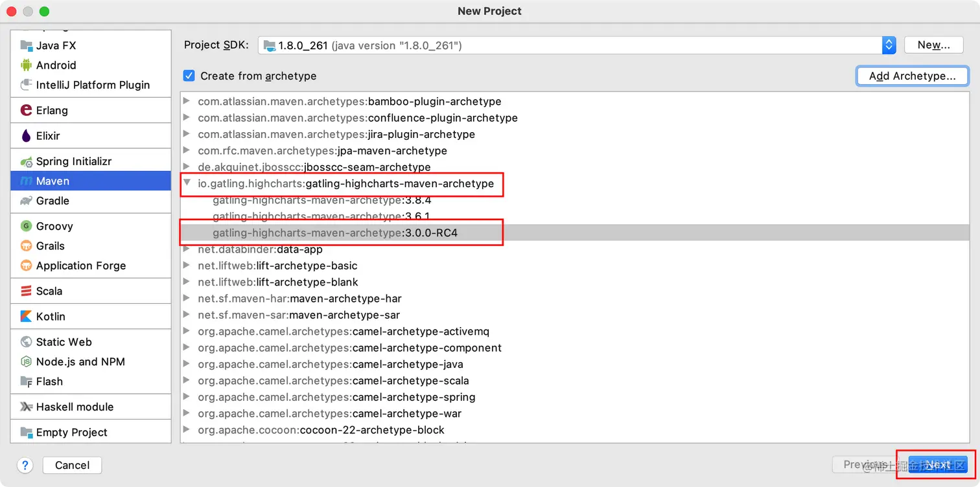Viewport: 980px width, 487px height.
Task: Click Add Archetype... button
Action: (x=912, y=76)
